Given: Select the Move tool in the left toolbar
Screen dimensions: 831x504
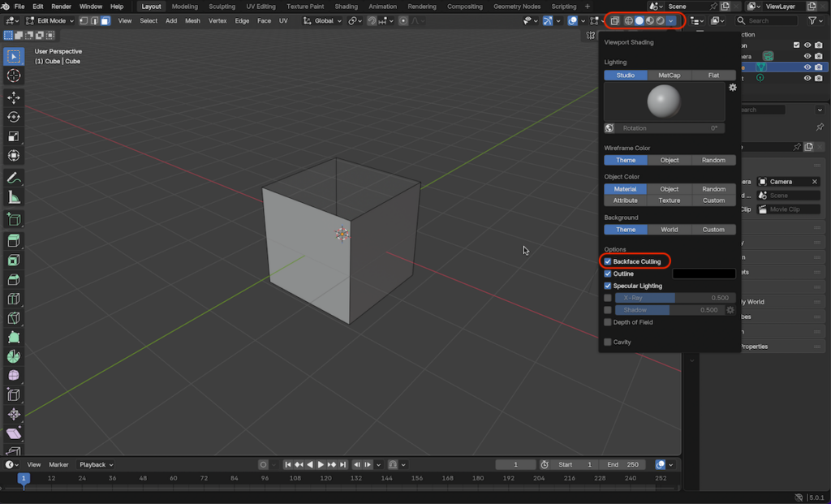Looking at the screenshot, I should [13, 97].
